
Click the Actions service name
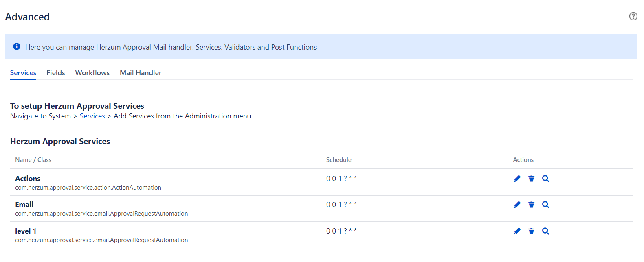pyautogui.click(x=28, y=179)
